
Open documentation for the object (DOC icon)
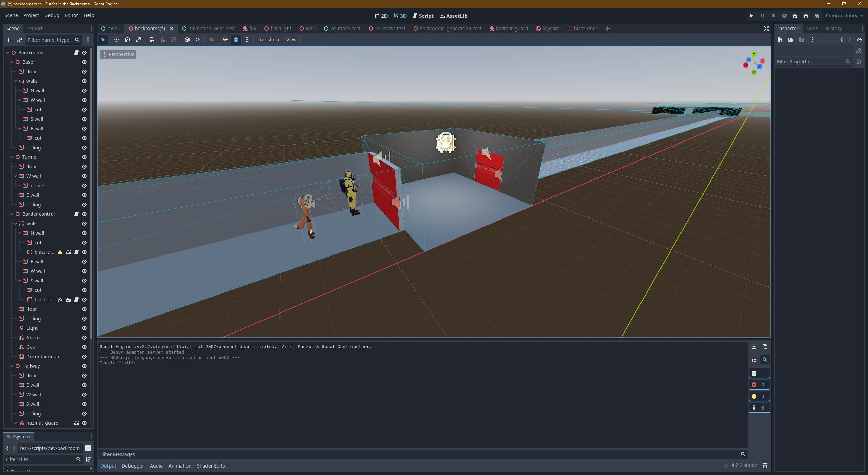859,51
